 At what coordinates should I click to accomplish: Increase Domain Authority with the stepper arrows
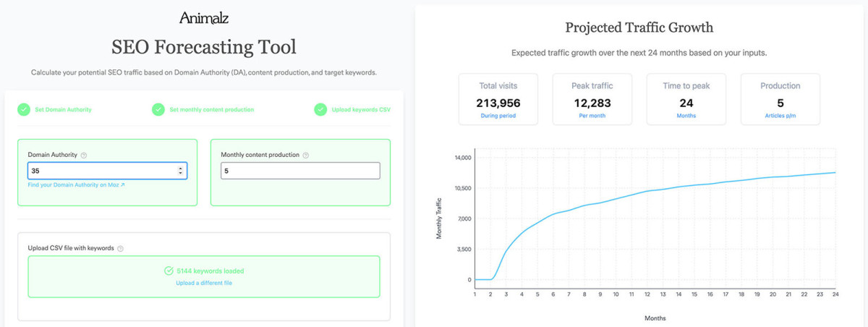click(x=180, y=168)
